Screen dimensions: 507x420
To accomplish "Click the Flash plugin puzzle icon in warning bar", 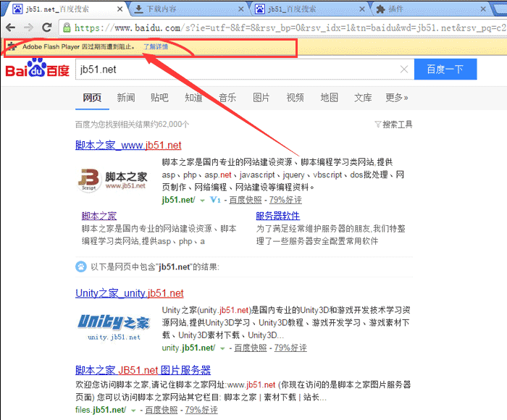I will pyautogui.click(x=12, y=47).
